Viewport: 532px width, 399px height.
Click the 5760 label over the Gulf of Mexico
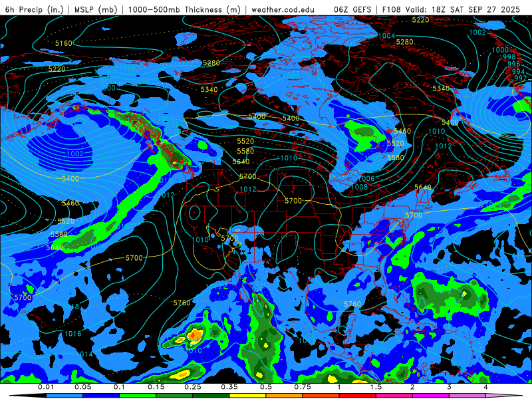[x=352, y=304]
